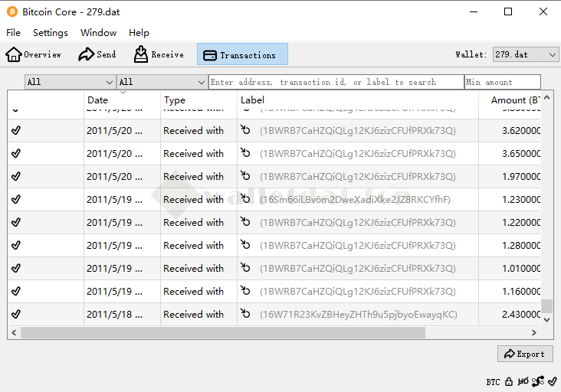
Task: Click the Bitcoin Core logo in title bar
Action: [x=12, y=12]
